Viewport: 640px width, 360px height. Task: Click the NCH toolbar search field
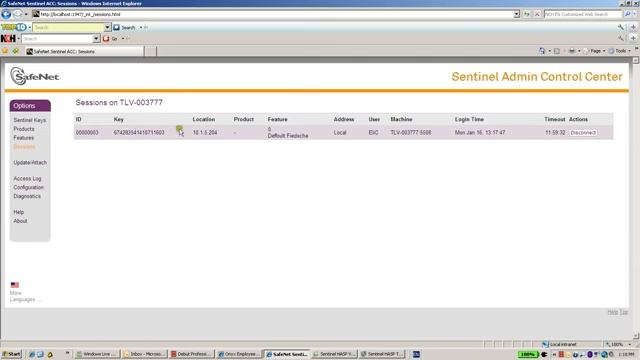pos(57,38)
